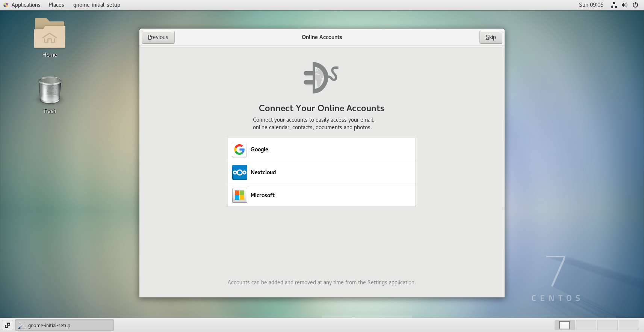Click the Microsoft logo icon
Image resolution: width=644 pixels, height=332 pixels.
(x=239, y=195)
